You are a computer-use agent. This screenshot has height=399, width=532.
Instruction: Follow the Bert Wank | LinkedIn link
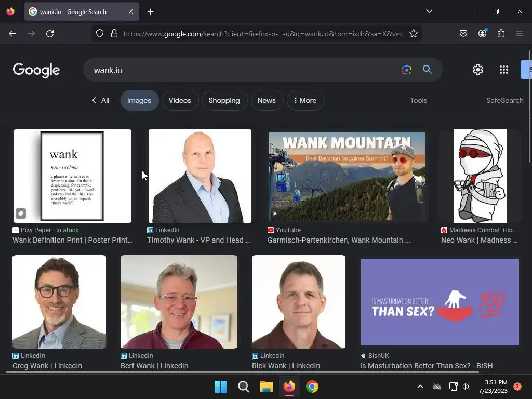(x=154, y=366)
